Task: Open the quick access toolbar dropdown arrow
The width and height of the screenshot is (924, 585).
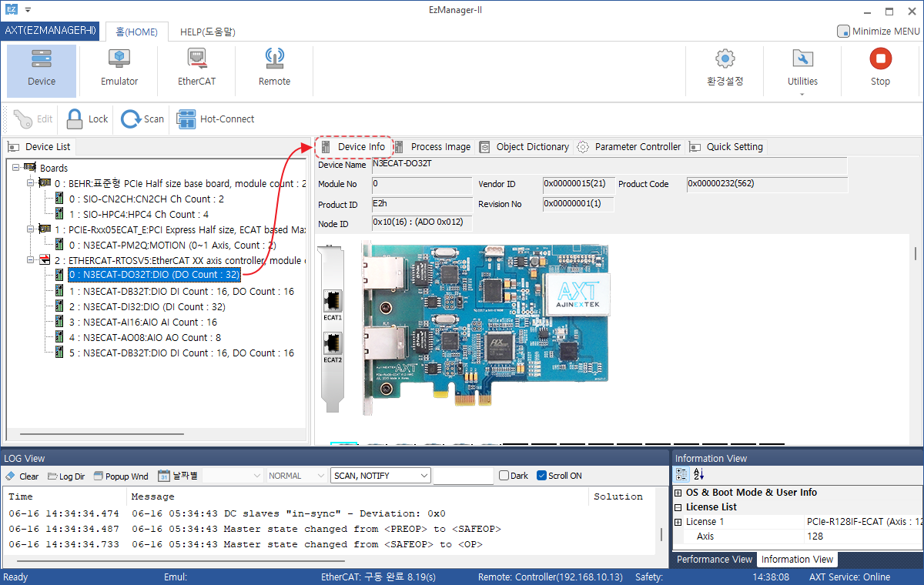Action: pos(28,10)
